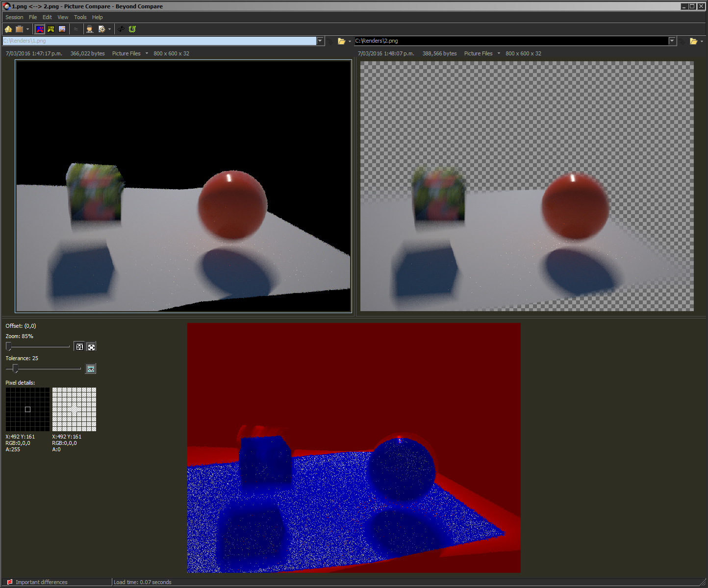The width and height of the screenshot is (708, 588).
Task: Click the right hatched pixel details grid
Action: [x=74, y=410]
